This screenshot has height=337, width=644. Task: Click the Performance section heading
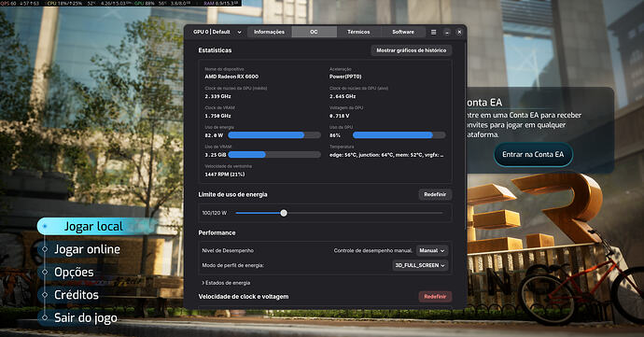[217, 232]
